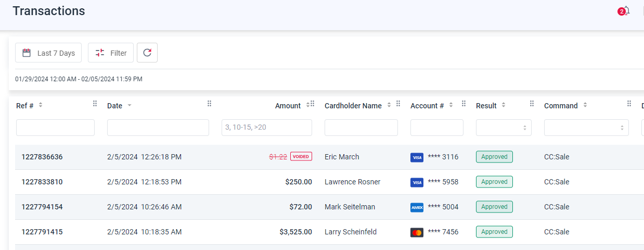Grab the Cardholder Name column drag handle

pyautogui.click(x=398, y=104)
